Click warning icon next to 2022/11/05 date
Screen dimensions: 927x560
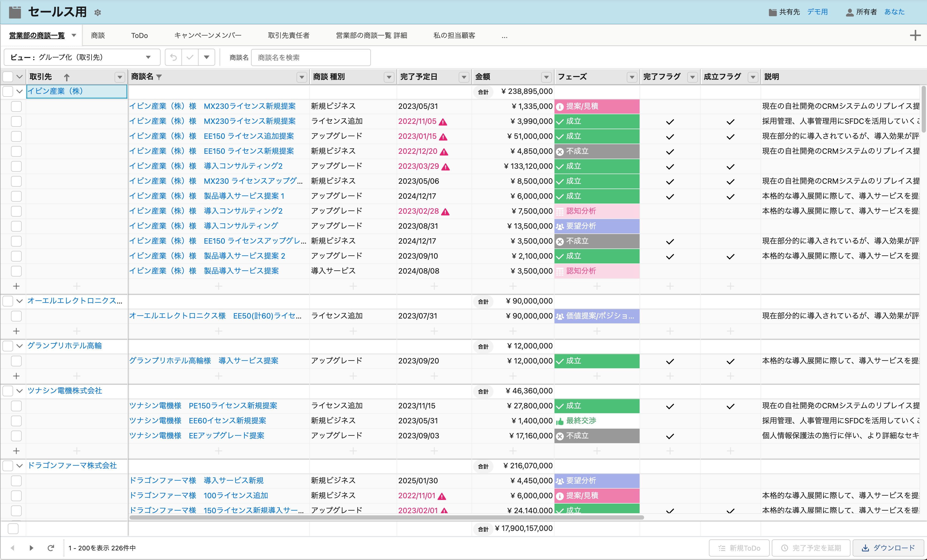point(443,122)
